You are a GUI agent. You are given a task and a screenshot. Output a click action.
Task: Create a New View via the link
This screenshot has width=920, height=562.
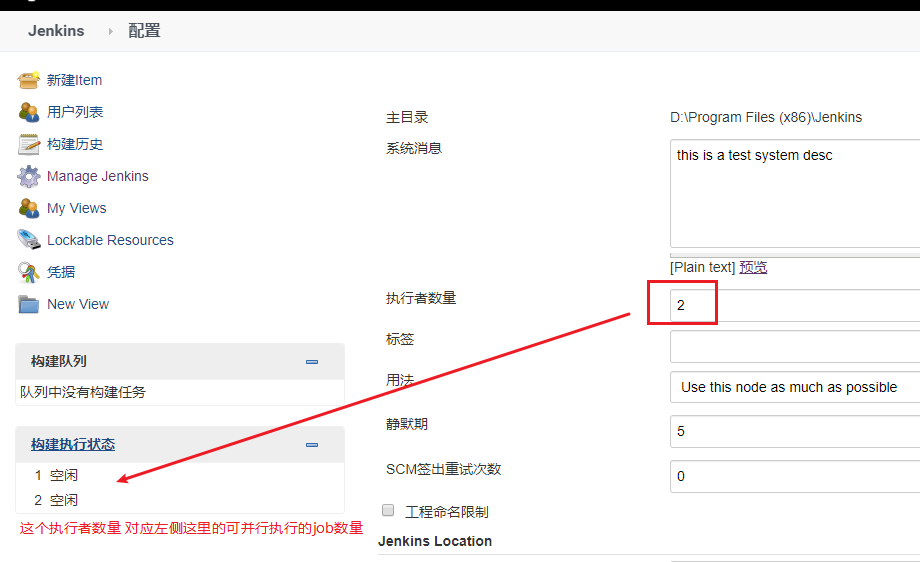(x=78, y=304)
